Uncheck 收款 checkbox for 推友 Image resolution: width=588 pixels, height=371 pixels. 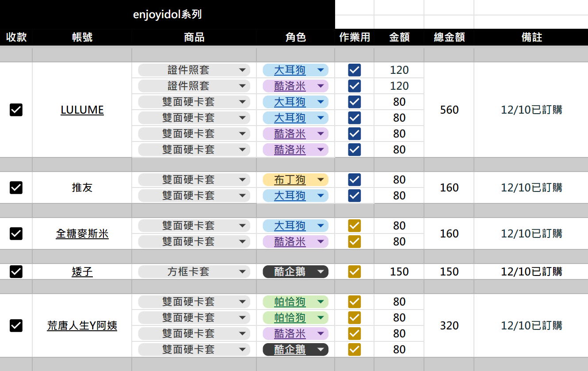tap(16, 187)
